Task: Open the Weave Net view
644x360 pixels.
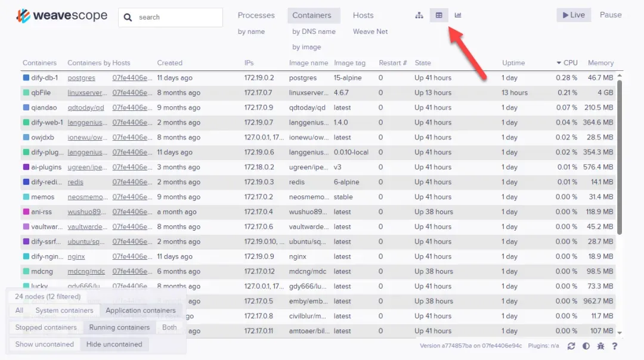Action: pyautogui.click(x=370, y=32)
